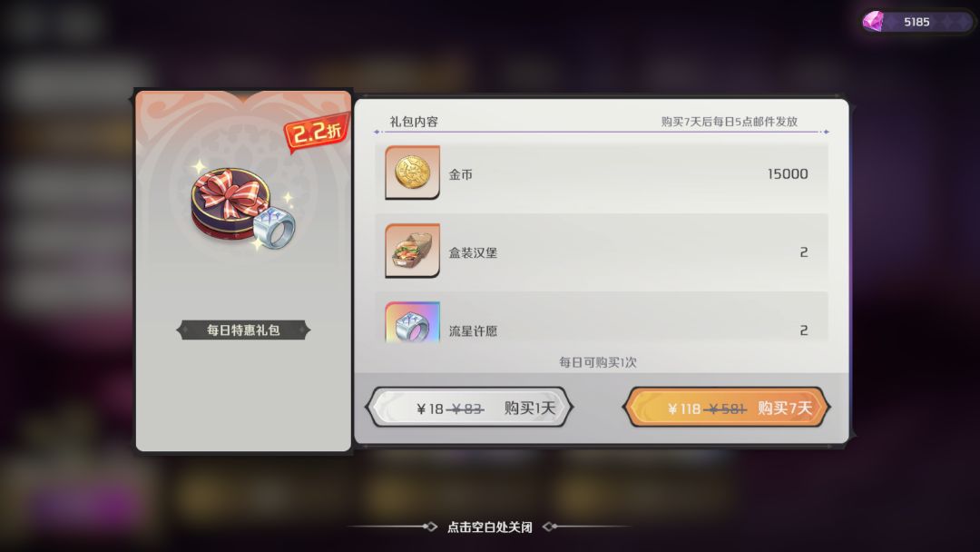Image resolution: width=980 pixels, height=552 pixels.
Task: Click the meteor wish ring icon
Action: coord(413,322)
